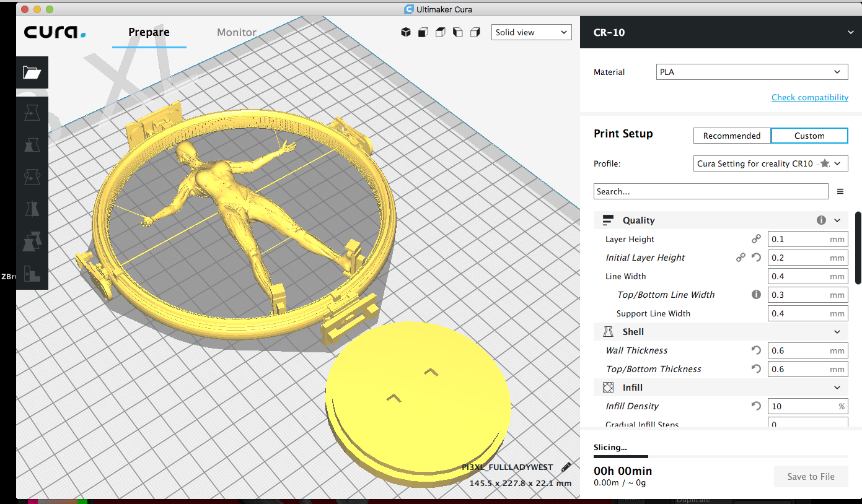
Task: Click the Layer Height value field
Action: [x=807, y=239]
